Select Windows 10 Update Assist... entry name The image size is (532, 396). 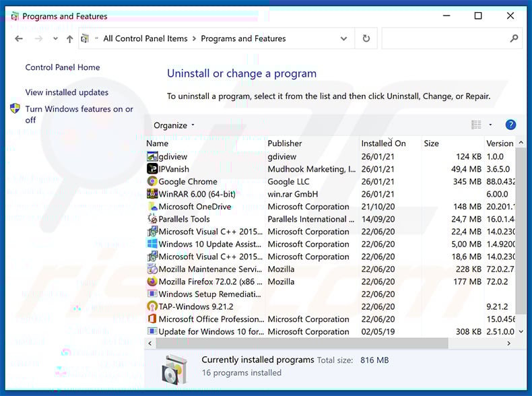point(209,244)
